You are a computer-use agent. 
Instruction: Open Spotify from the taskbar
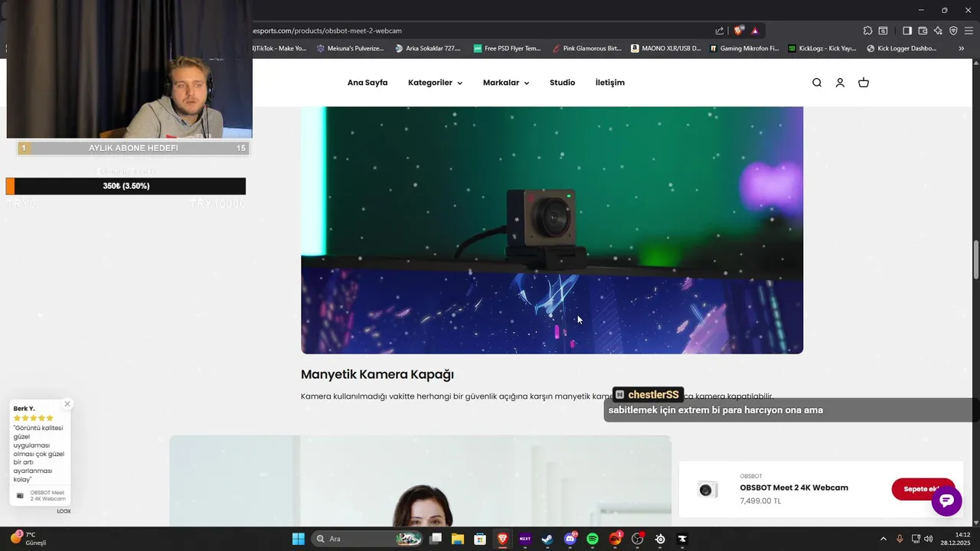pyautogui.click(x=593, y=539)
